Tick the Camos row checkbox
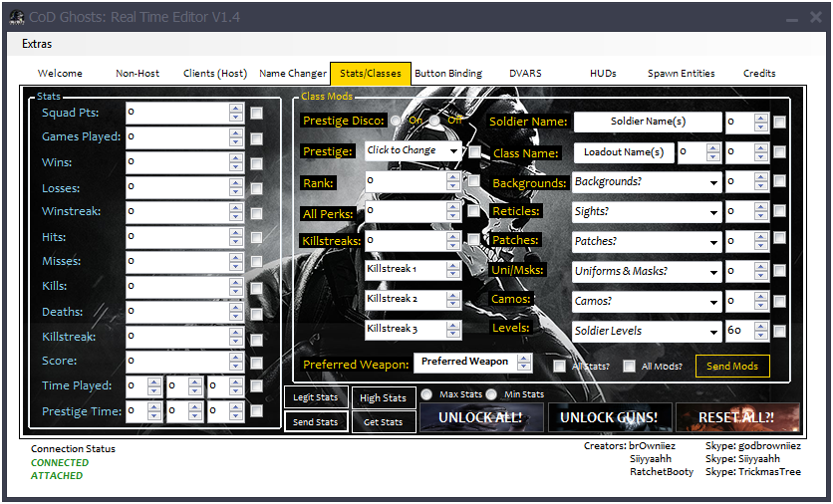The image size is (833, 504). [779, 302]
